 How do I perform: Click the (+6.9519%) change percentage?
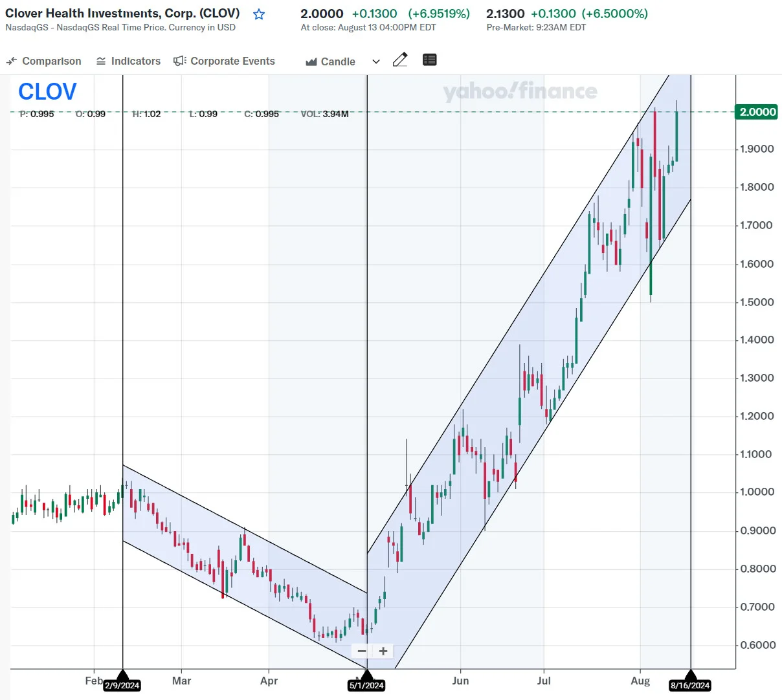439,14
